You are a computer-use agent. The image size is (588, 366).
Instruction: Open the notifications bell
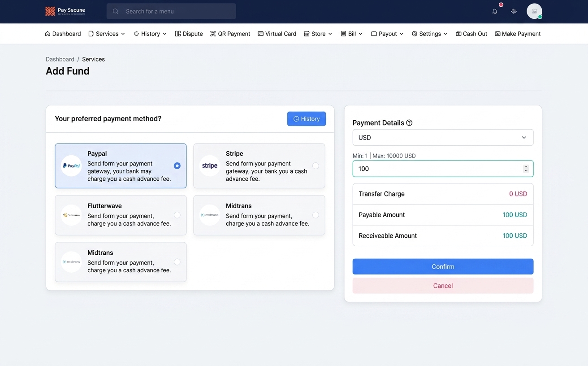pyautogui.click(x=495, y=12)
